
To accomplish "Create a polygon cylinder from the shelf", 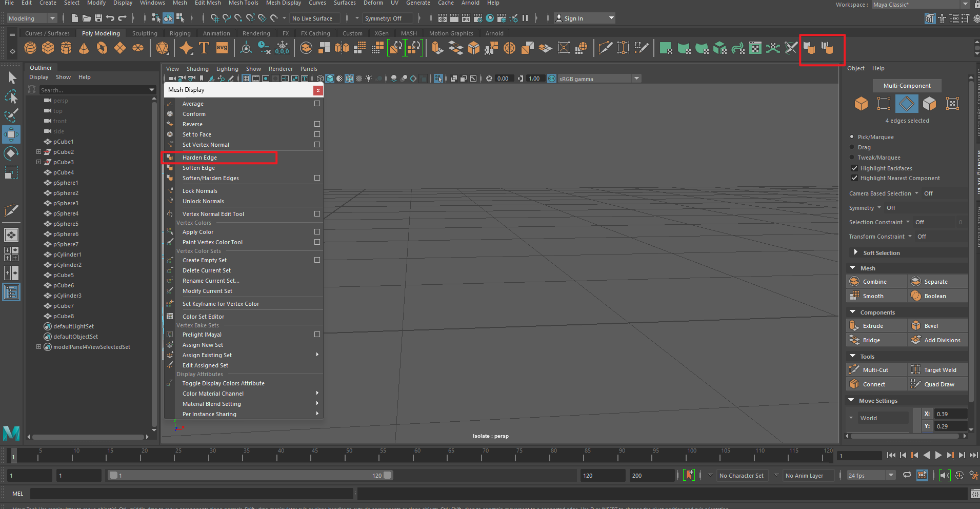I will click(66, 48).
